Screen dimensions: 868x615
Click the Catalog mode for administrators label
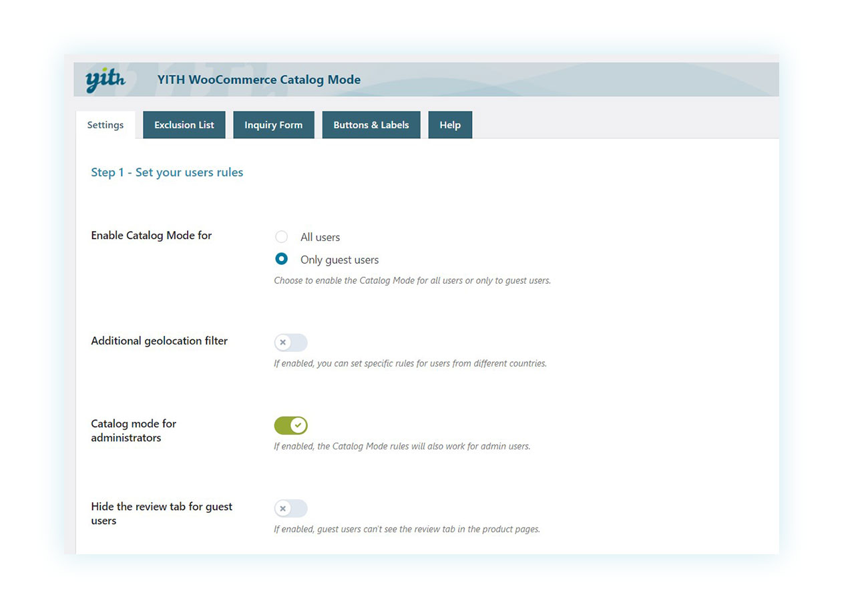pos(134,431)
